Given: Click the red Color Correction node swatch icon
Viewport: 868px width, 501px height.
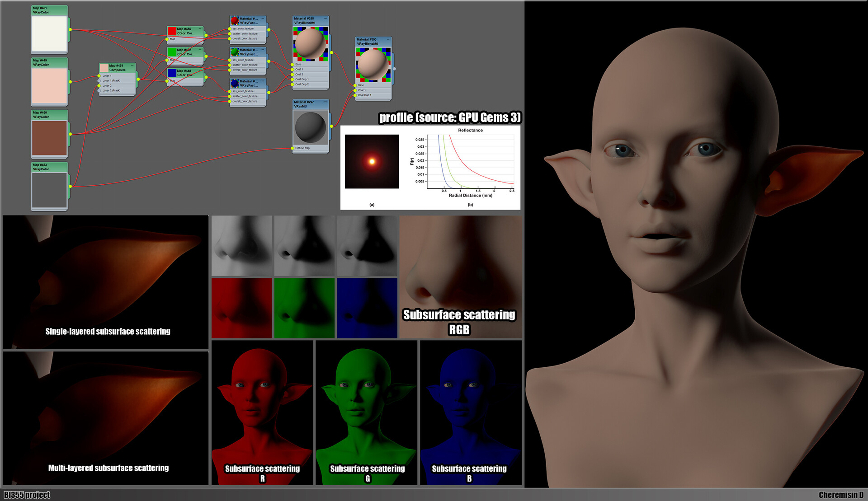Looking at the screenshot, I should point(172,31).
